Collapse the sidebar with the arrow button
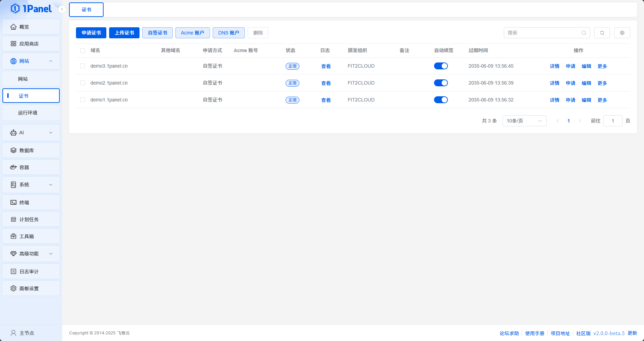Image resolution: width=644 pixels, height=341 pixels. click(62, 9)
